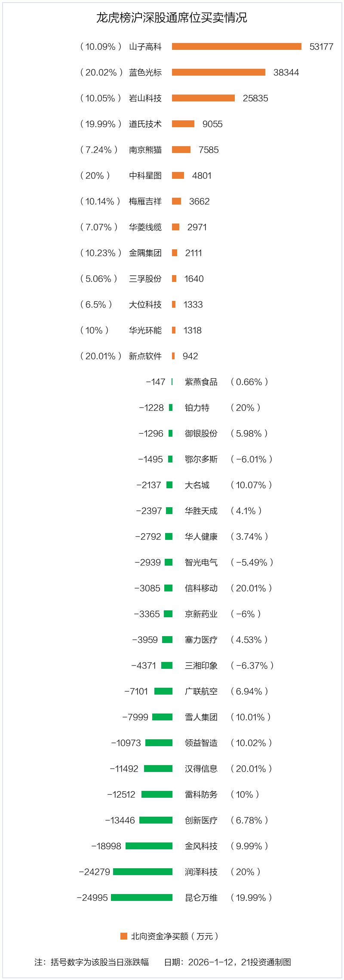The width and height of the screenshot is (344, 980).
Task: Click the 南京熊猫 stock name
Action: [145, 150]
